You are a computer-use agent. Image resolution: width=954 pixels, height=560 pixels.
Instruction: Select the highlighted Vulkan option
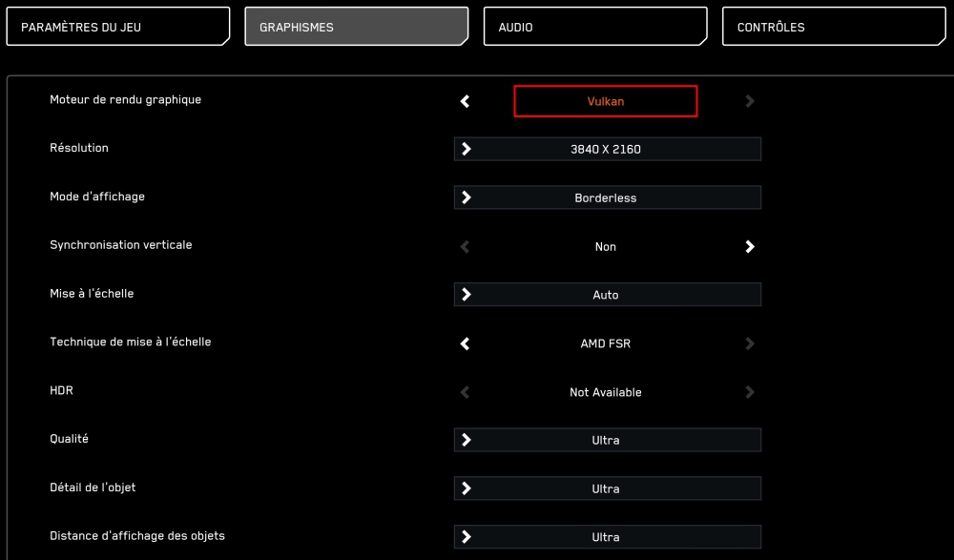click(x=605, y=100)
